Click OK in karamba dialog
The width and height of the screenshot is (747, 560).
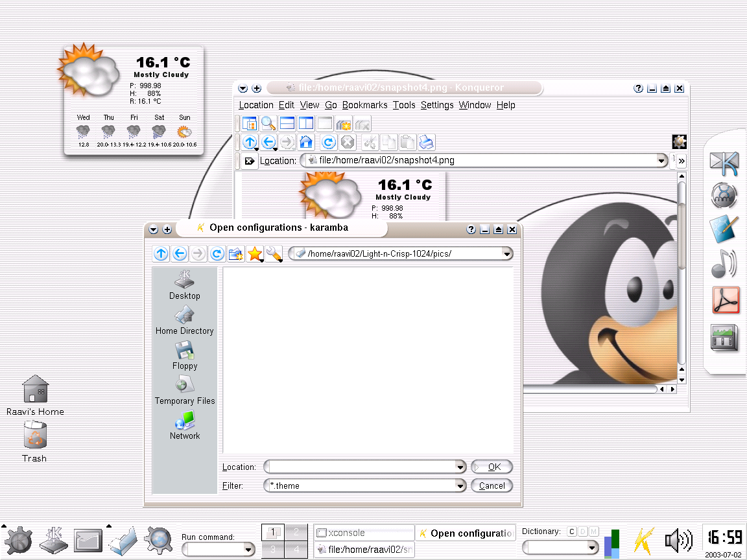(492, 467)
